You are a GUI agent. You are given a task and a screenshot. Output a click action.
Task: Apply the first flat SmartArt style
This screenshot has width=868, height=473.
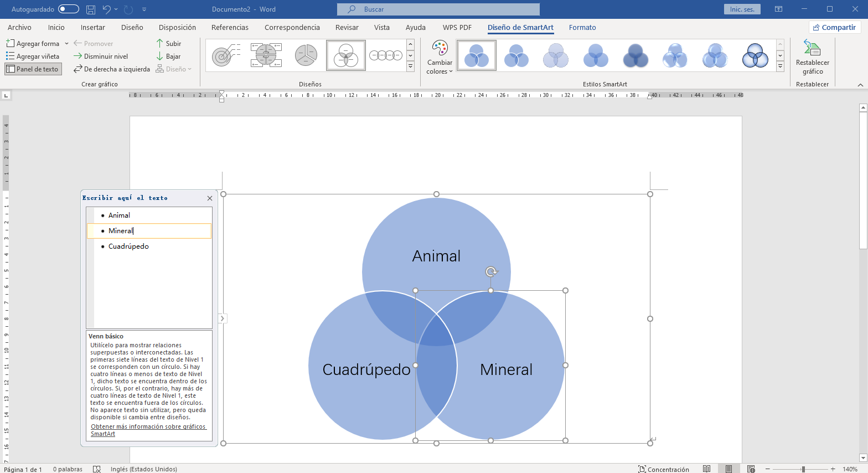(477, 55)
